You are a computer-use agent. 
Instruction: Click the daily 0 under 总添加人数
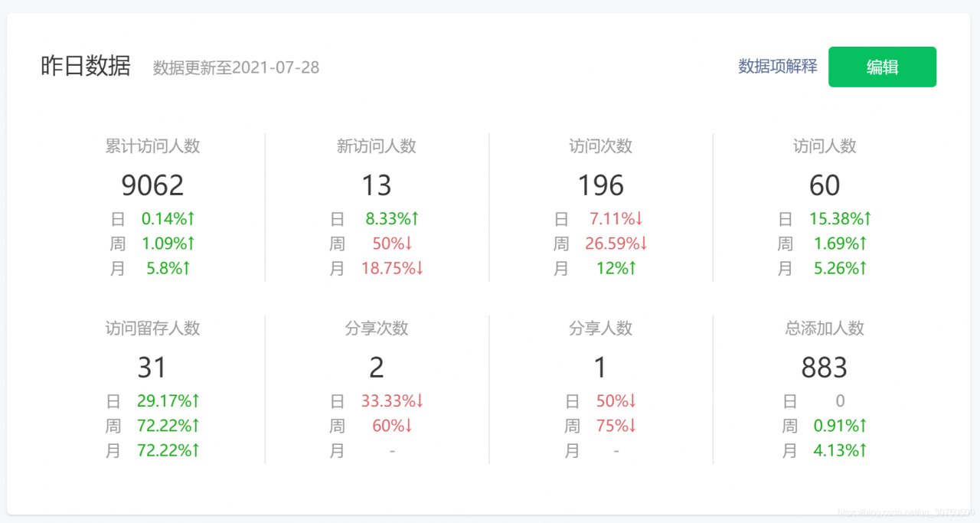(840, 401)
